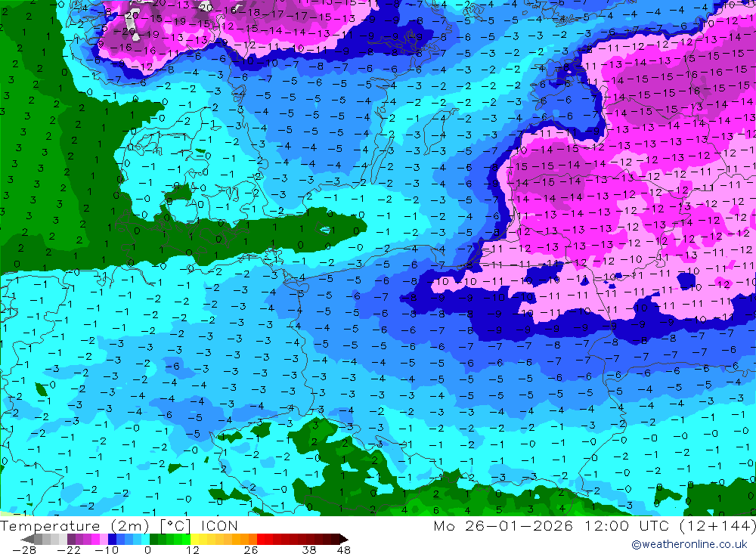Pick the bright red swatch above 26

point(261,540)
